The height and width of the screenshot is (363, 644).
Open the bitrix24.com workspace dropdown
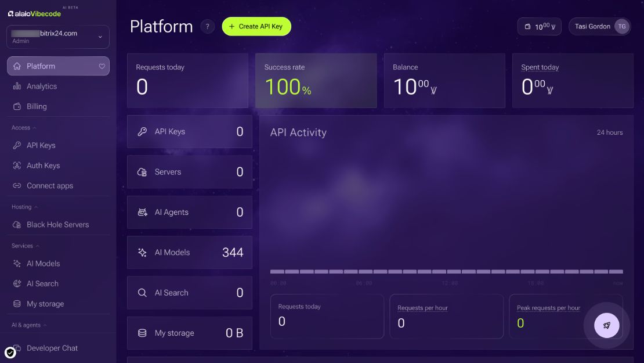click(58, 37)
